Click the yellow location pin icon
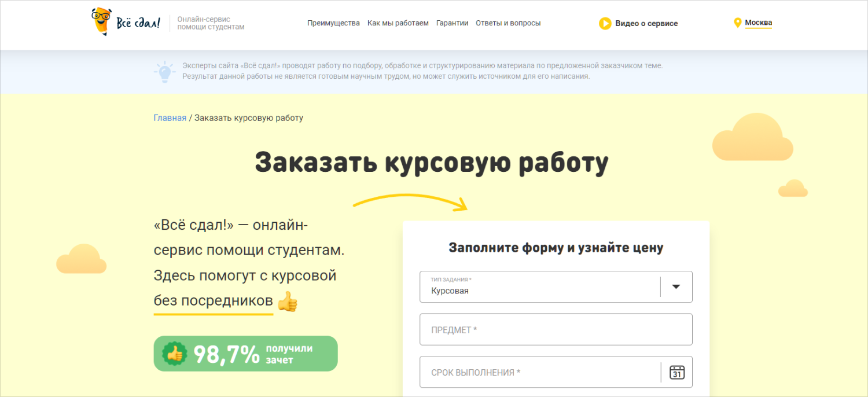Viewport: 868px width, 397px height. pyautogui.click(x=737, y=23)
